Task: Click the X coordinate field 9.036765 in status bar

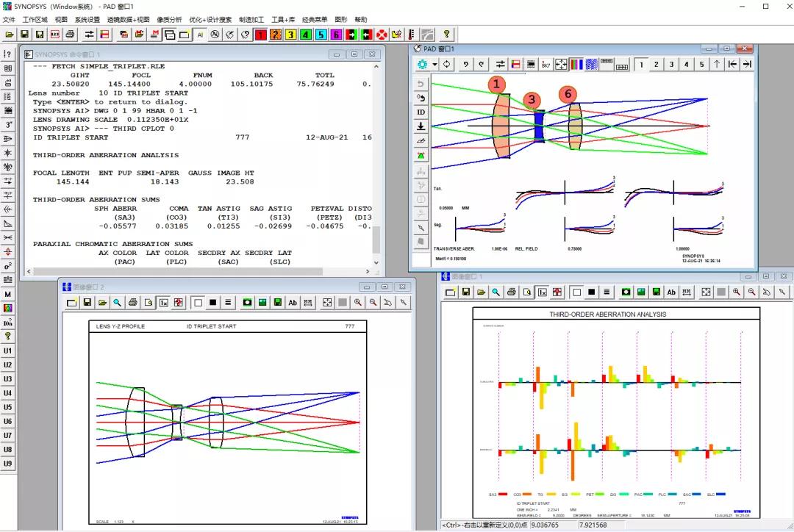Action: [553, 525]
